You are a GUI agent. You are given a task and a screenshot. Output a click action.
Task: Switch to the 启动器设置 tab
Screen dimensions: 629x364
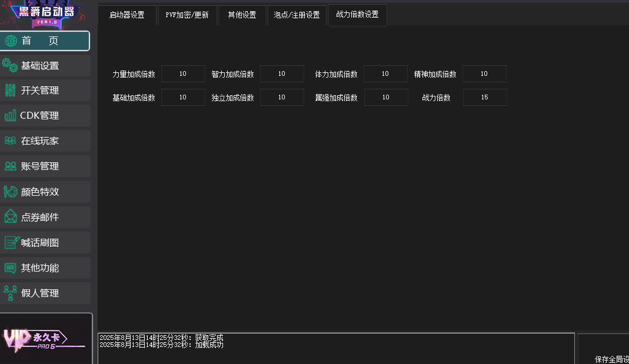coord(127,15)
